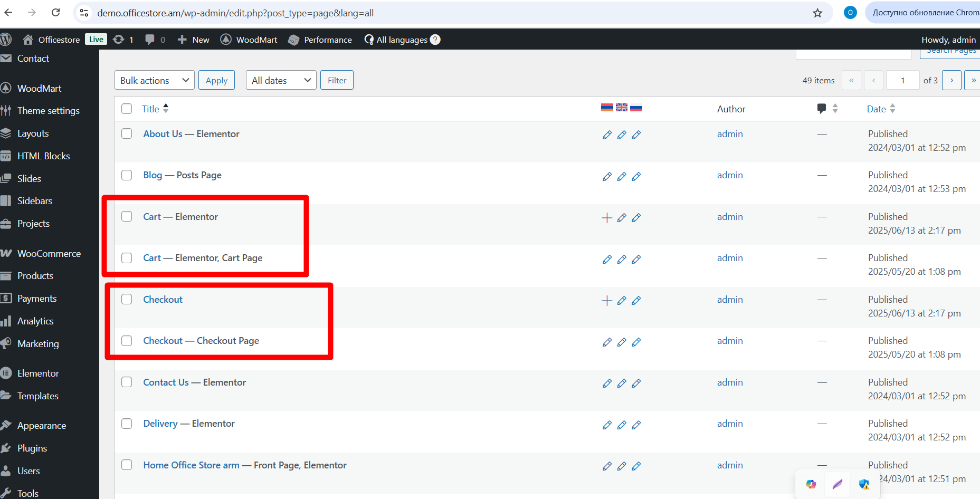Select the Contact Us row checkbox
This screenshot has height=499, width=980.
pyautogui.click(x=127, y=382)
